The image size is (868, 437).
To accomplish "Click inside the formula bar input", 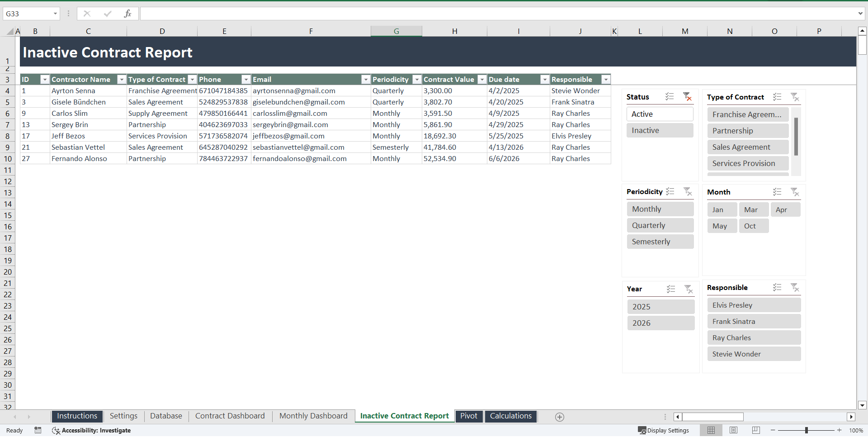I will tap(497, 14).
